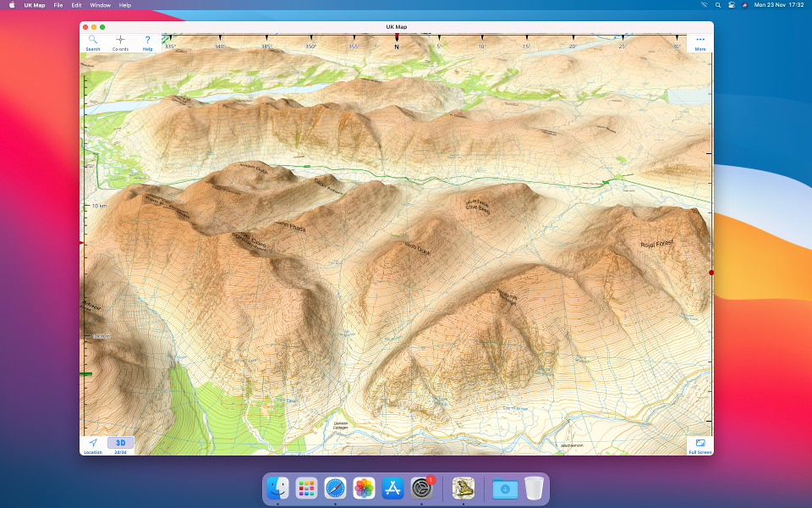Viewport: 812px width, 508px height.
Task: Switch the map from 3D to 2D view
Action: pyautogui.click(x=119, y=441)
